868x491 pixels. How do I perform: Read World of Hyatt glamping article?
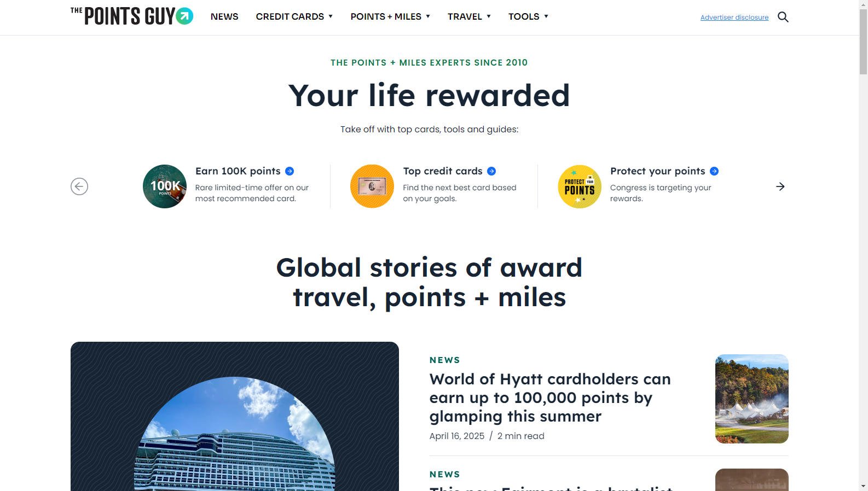click(x=550, y=398)
